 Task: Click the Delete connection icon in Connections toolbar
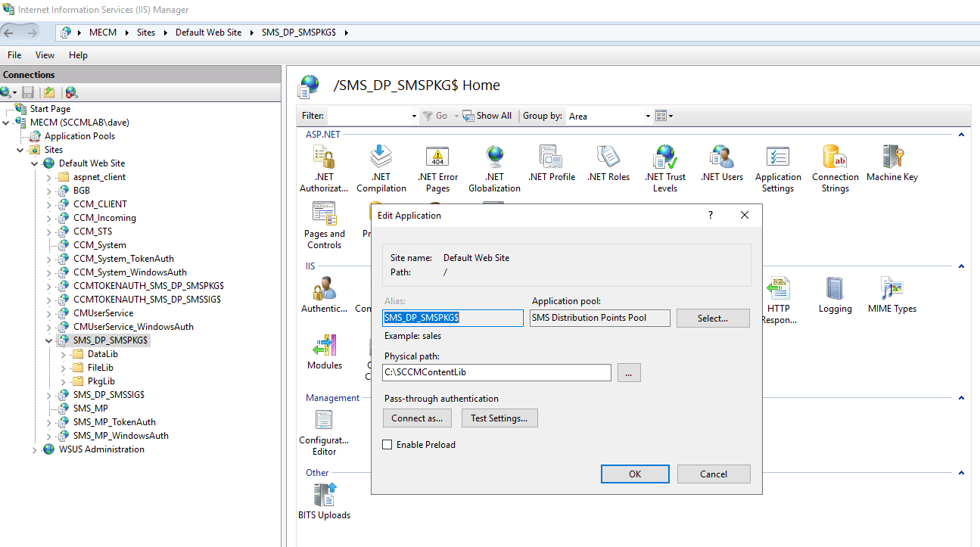pos(71,92)
